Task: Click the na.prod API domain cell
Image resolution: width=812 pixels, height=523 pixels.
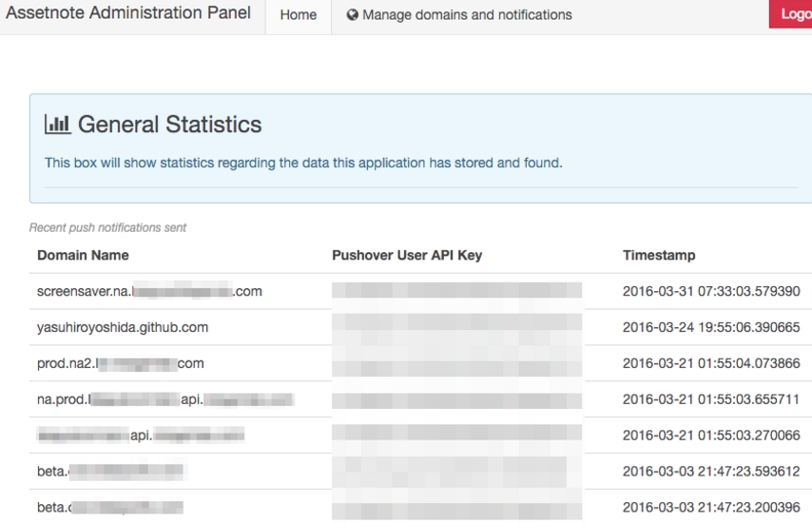Action: (x=165, y=399)
